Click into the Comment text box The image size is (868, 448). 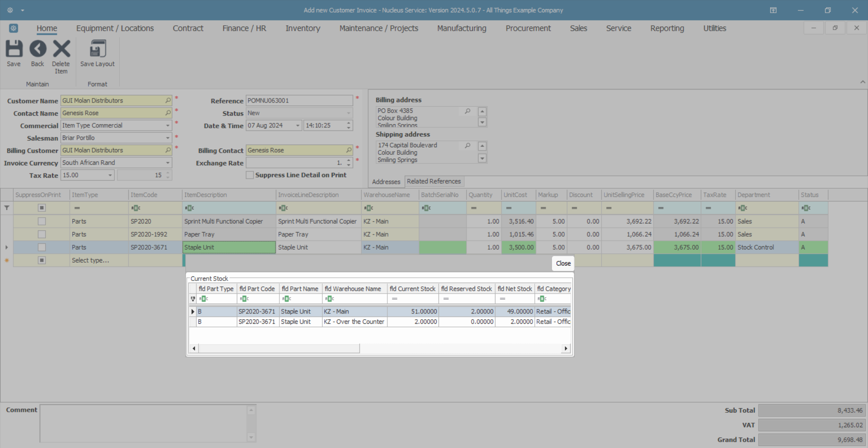[x=143, y=423]
